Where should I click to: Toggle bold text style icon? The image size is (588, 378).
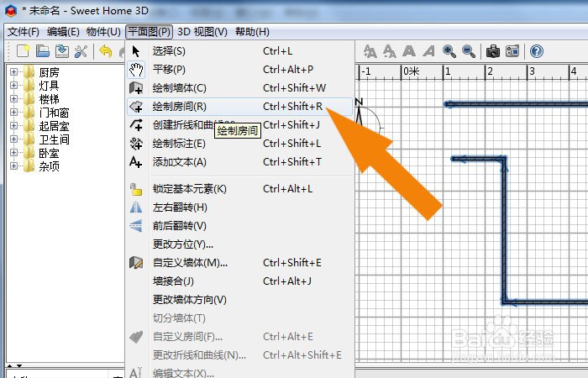[409, 51]
